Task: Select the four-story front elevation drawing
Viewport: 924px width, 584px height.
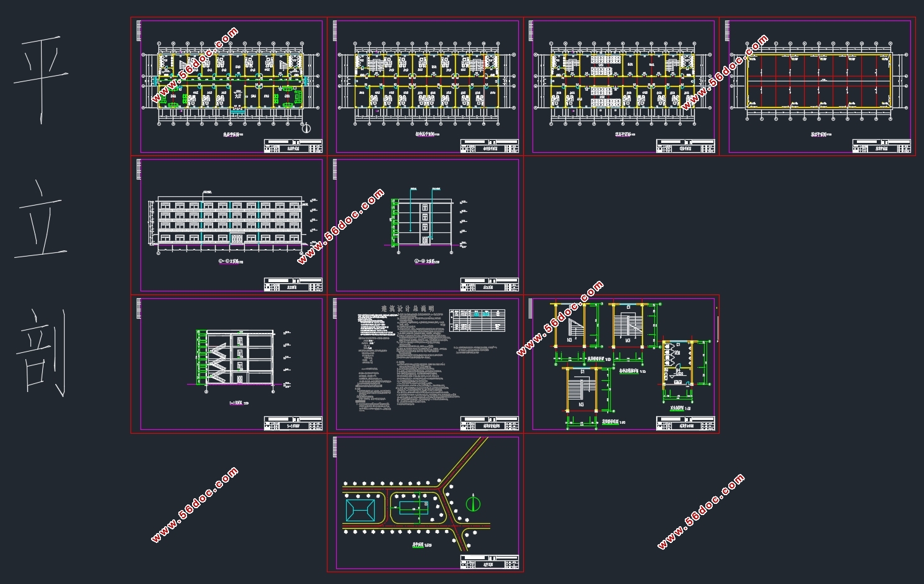Action: pyautogui.click(x=230, y=222)
